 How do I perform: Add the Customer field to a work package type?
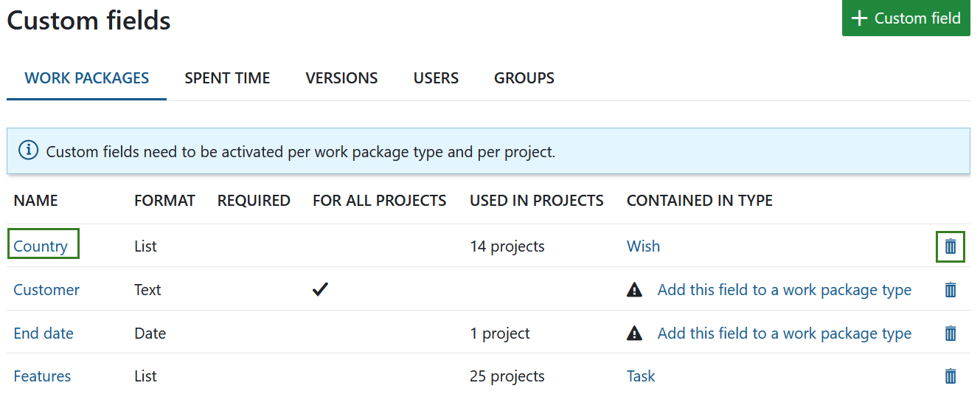(x=784, y=290)
